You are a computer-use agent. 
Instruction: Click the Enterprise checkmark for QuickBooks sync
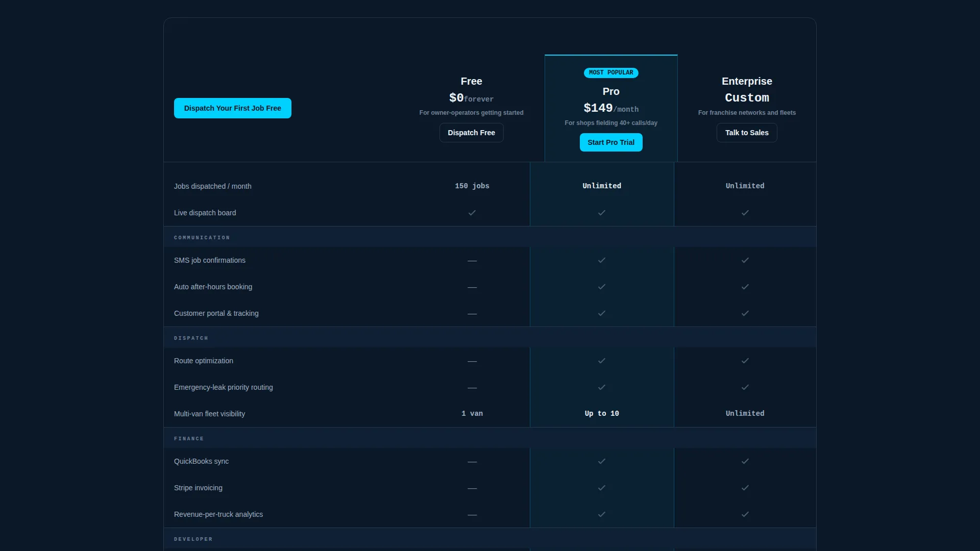(x=745, y=461)
